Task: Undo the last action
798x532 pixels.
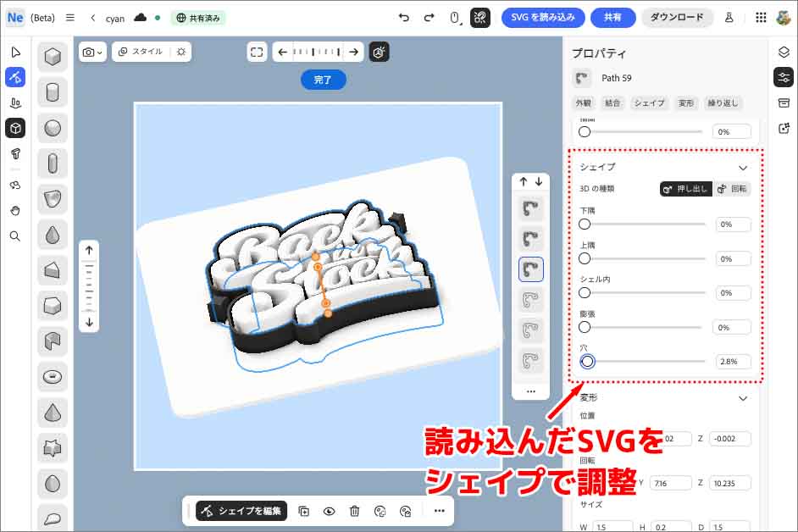Action: click(403, 18)
